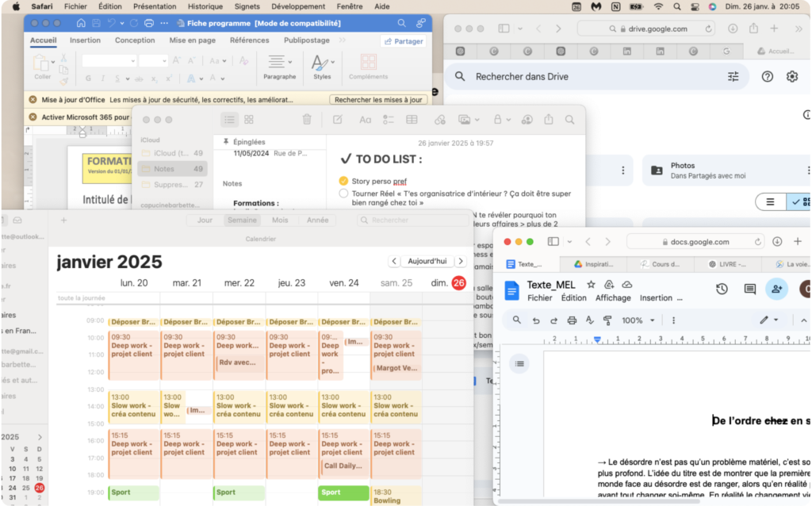Delete the note with the trash icon
This screenshot has width=812, height=506.
point(307,120)
